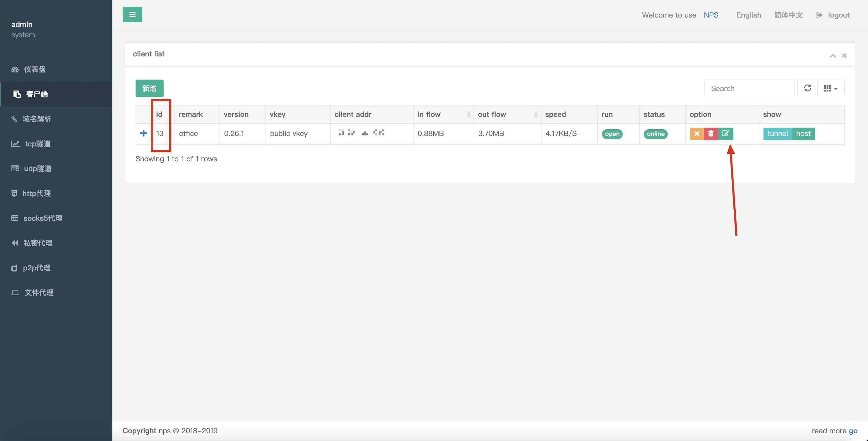Expand row details with plus icon

tap(144, 133)
